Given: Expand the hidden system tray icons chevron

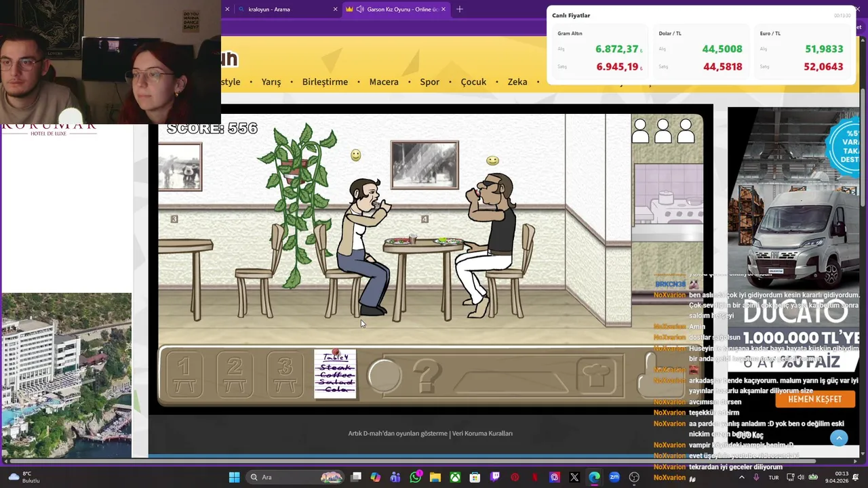Looking at the screenshot, I should point(741,477).
